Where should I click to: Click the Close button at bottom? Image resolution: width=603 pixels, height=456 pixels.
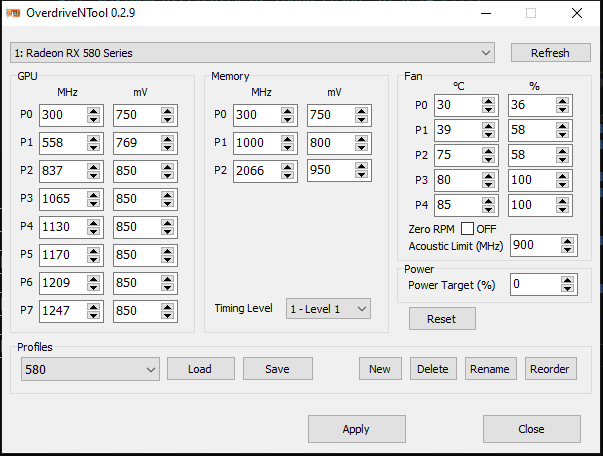[x=531, y=429]
